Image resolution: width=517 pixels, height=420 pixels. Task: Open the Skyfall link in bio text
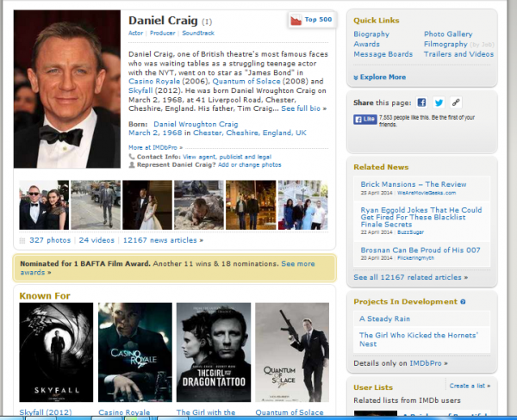pos(140,90)
